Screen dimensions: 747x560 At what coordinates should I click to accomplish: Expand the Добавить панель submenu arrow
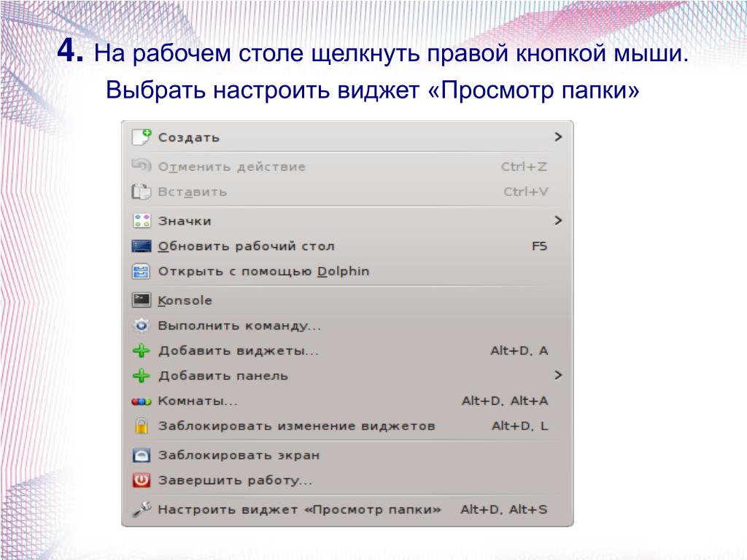pos(558,376)
